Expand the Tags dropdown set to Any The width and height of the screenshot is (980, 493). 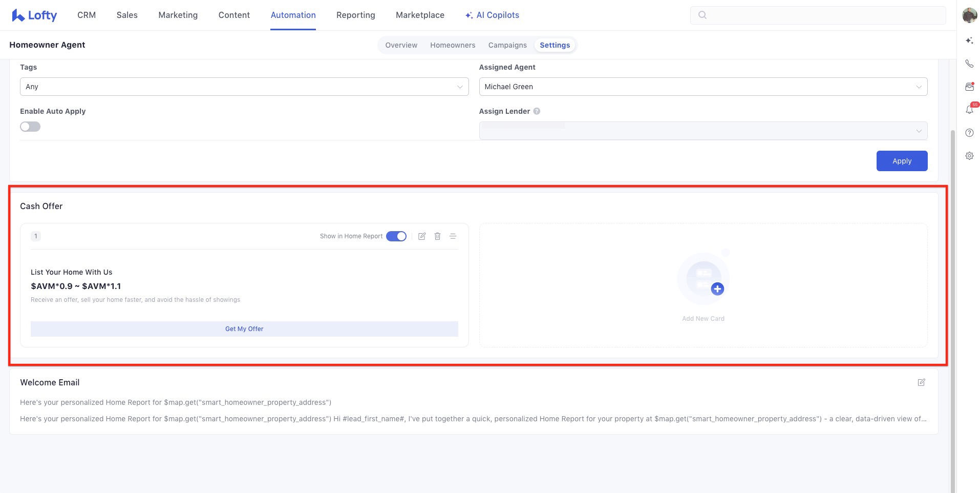coord(244,87)
